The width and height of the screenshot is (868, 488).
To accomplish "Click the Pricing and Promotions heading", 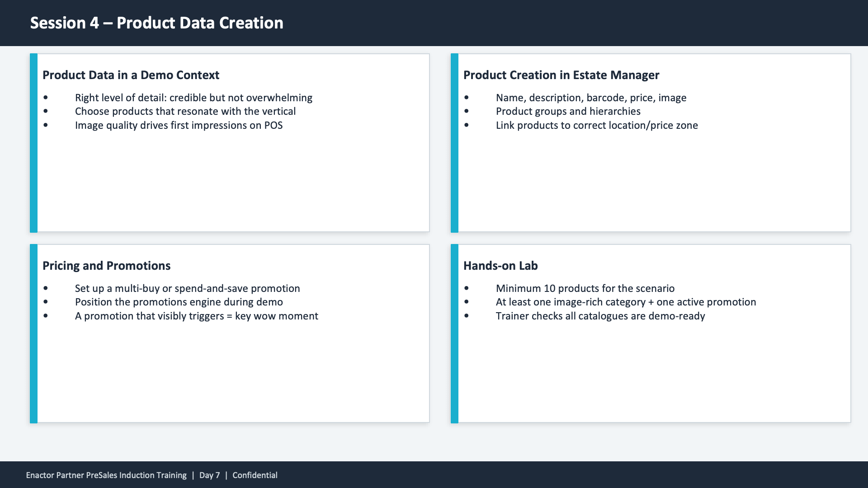I will 107,266.
